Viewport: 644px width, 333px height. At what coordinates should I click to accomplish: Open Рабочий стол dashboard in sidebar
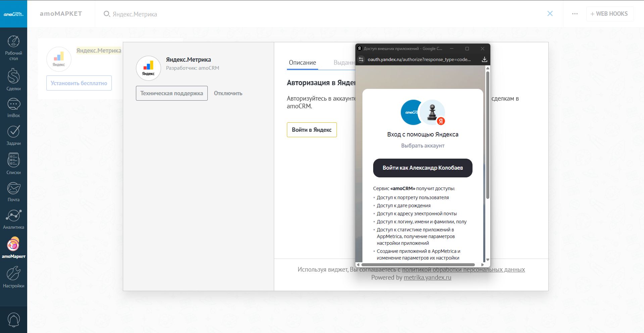click(13, 47)
